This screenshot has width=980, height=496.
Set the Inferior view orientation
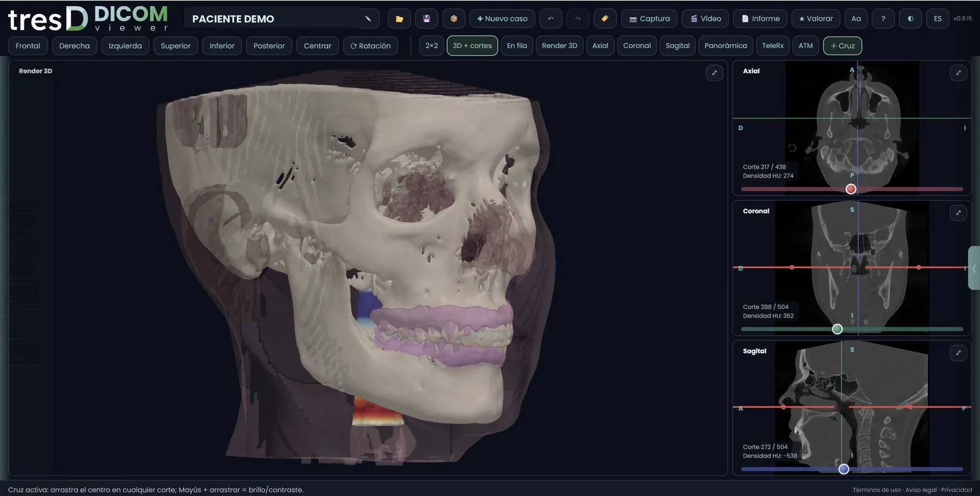[222, 45]
